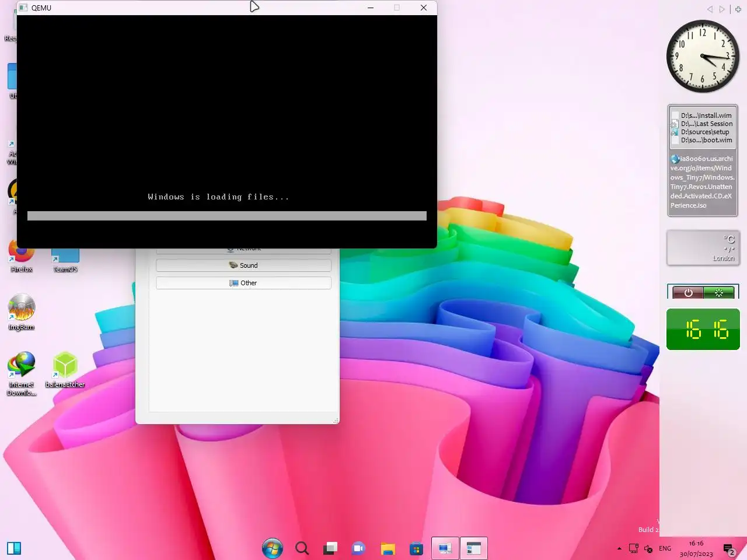Click the QEMU loading progress bar

227,216
